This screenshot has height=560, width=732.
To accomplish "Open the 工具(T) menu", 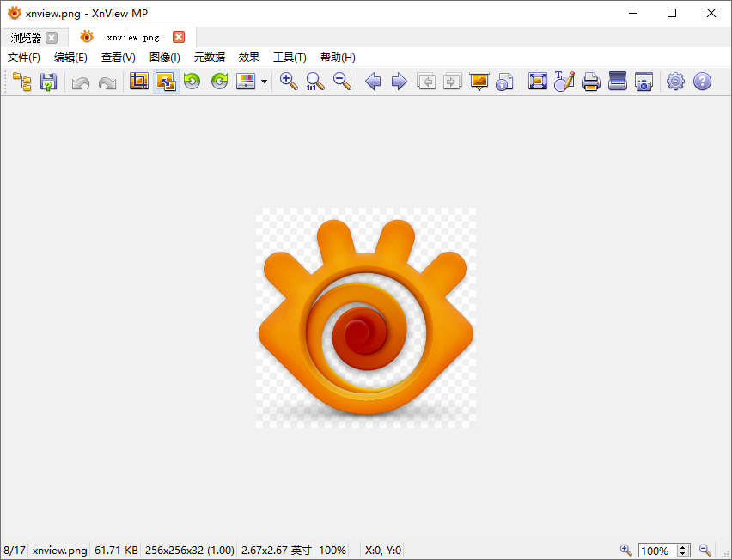I will 290,58.
